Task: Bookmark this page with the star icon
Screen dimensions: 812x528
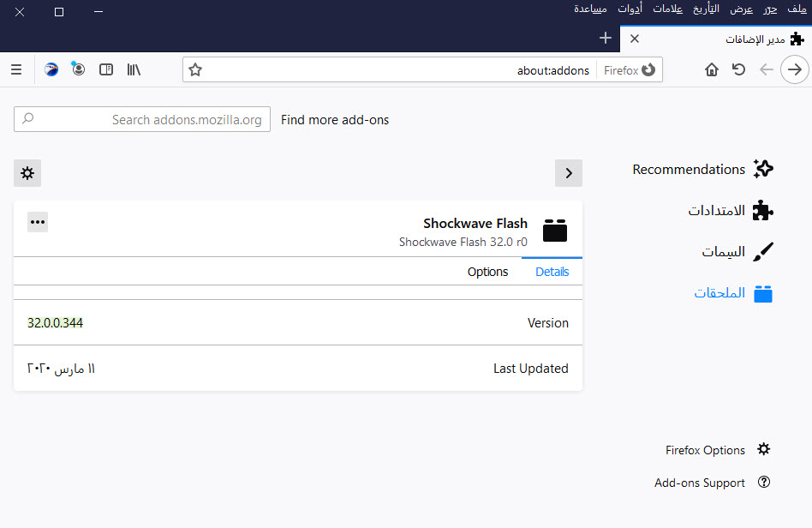Action: click(195, 70)
